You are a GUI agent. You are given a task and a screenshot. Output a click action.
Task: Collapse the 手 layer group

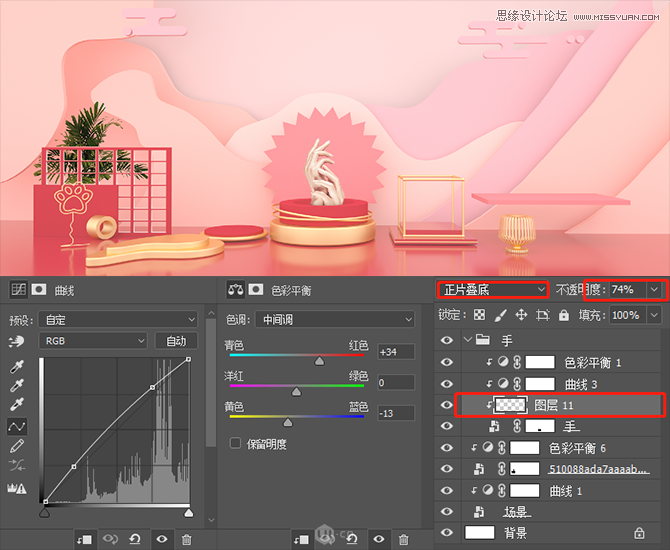467,340
